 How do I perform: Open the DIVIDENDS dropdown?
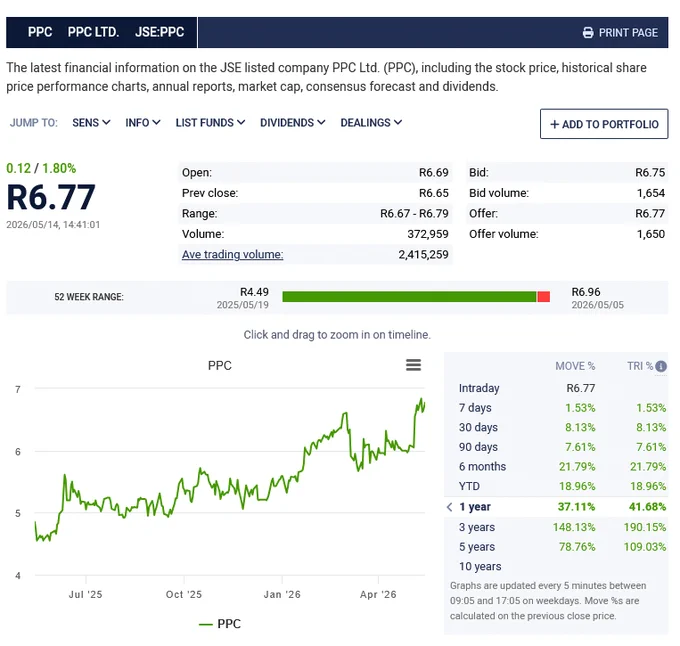point(292,123)
